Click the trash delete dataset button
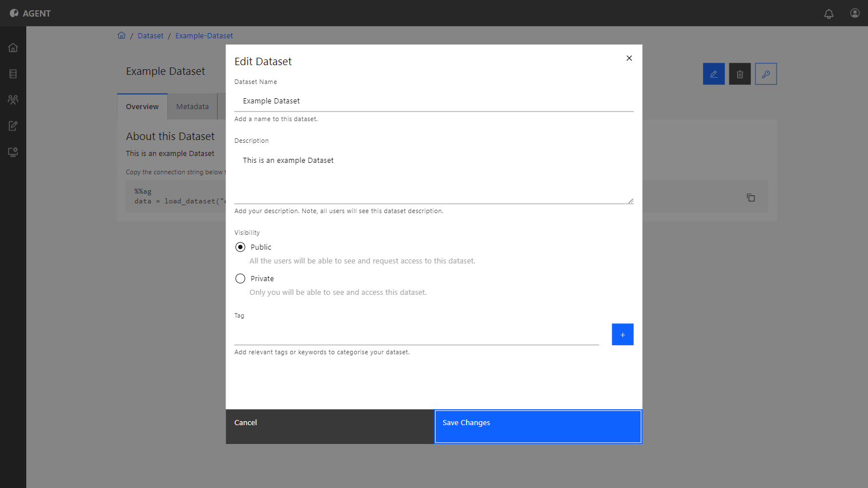This screenshot has width=868, height=488. [x=740, y=74]
